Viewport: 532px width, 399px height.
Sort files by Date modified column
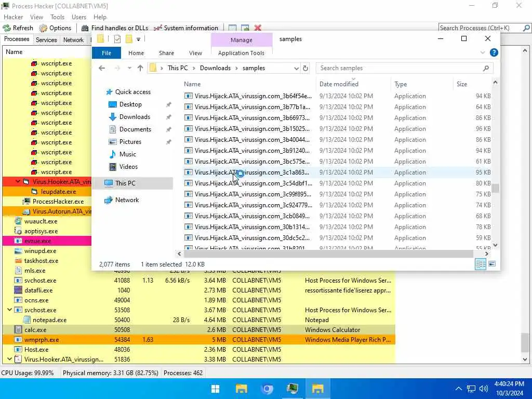pos(339,84)
